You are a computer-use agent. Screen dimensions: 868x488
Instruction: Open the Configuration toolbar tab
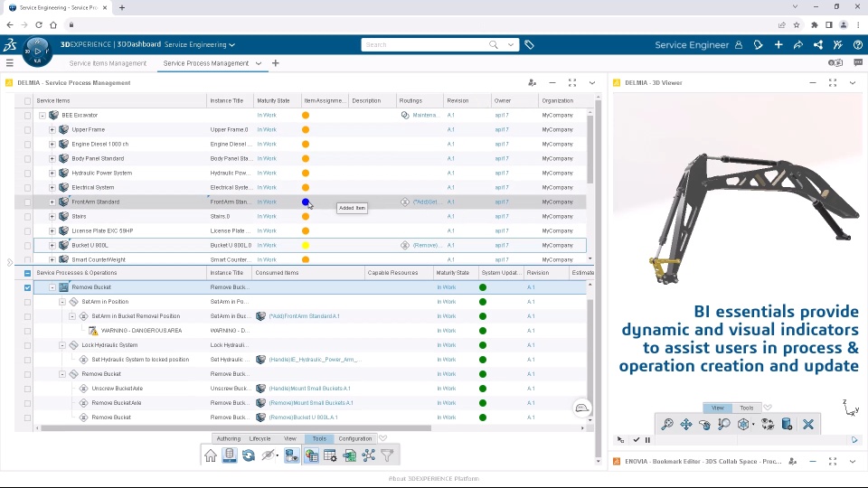click(354, 439)
